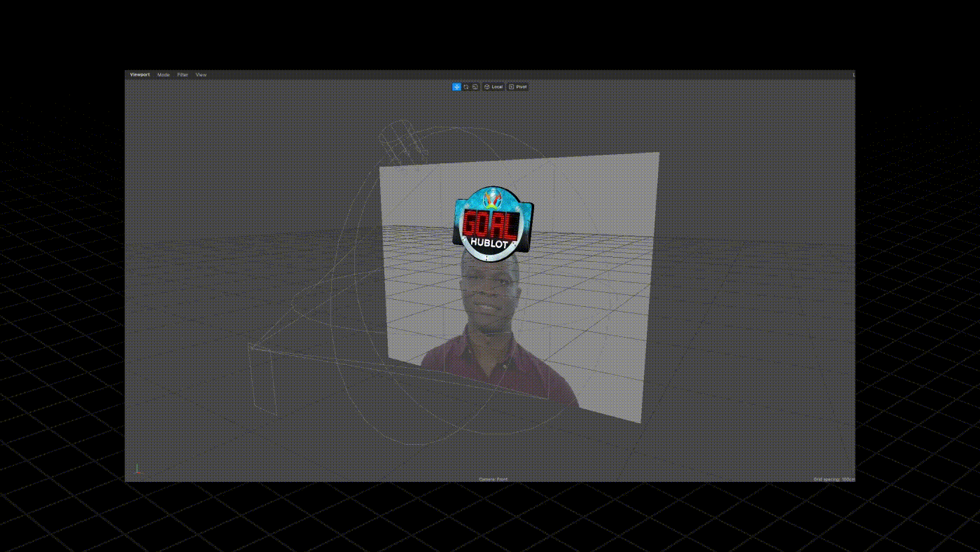The image size is (980, 552).
Task: Select the Rotate tool icon
Action: tap(465, 87)
